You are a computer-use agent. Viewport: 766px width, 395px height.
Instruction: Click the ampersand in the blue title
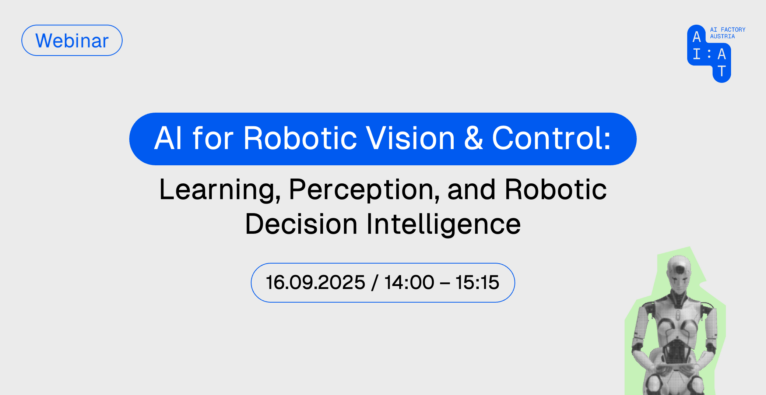tap(474, 139)
